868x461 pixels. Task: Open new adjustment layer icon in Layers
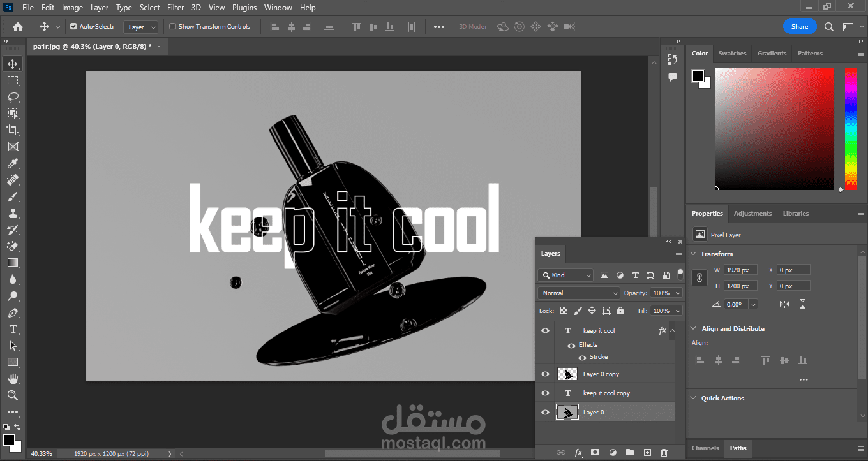pyautogui.click(x=613, y=453)
